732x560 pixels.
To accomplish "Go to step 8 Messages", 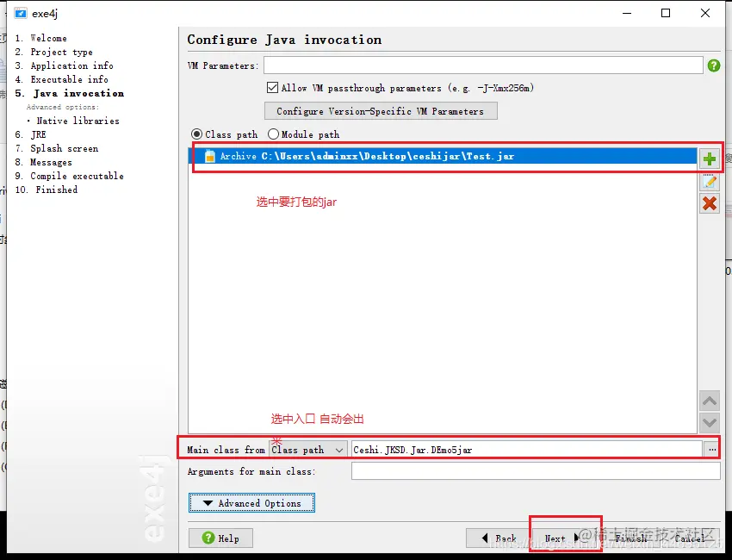I will tap(43, 163).
